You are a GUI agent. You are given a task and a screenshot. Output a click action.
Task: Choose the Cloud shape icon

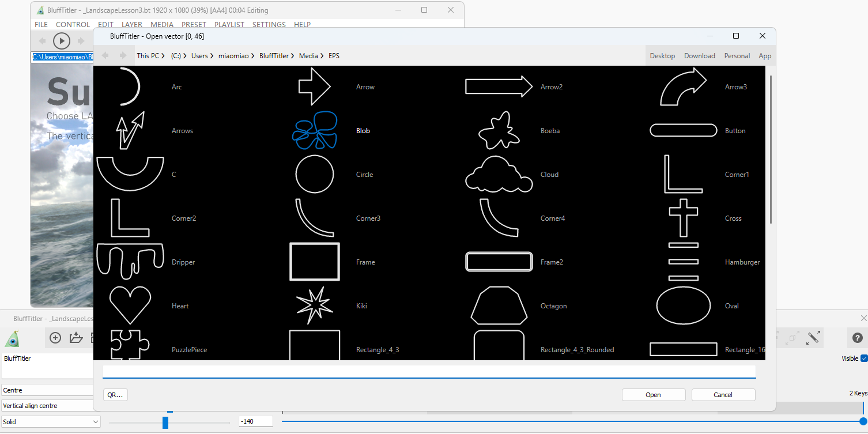point(499,174)
